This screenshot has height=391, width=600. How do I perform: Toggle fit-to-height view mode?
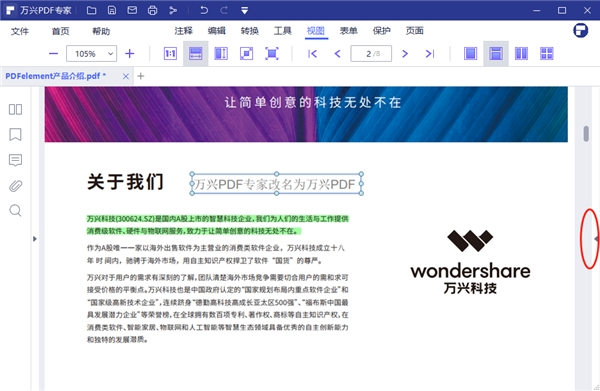click(x=221, y=54)
